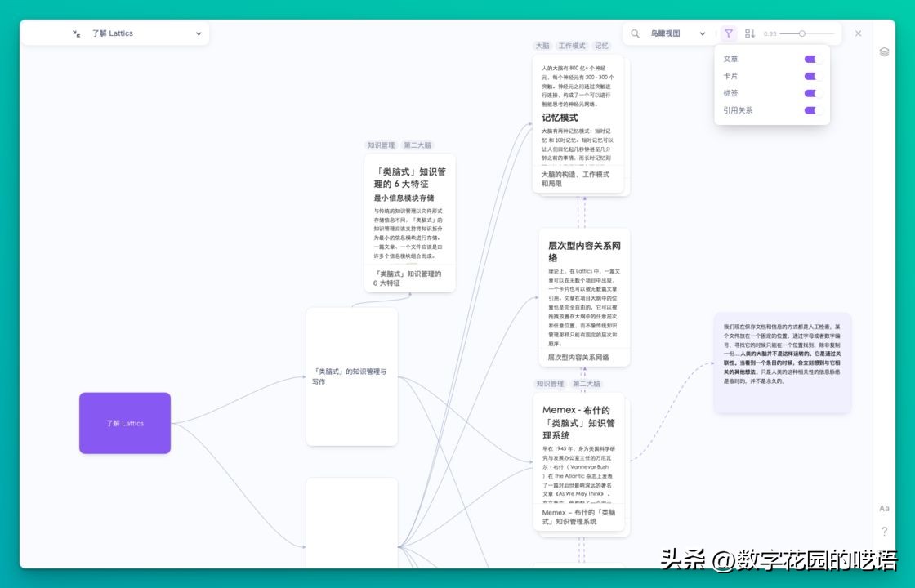Click the 大脑 tag above the top card
Screen dimensions: 915x588
click(x=542, y=46)
